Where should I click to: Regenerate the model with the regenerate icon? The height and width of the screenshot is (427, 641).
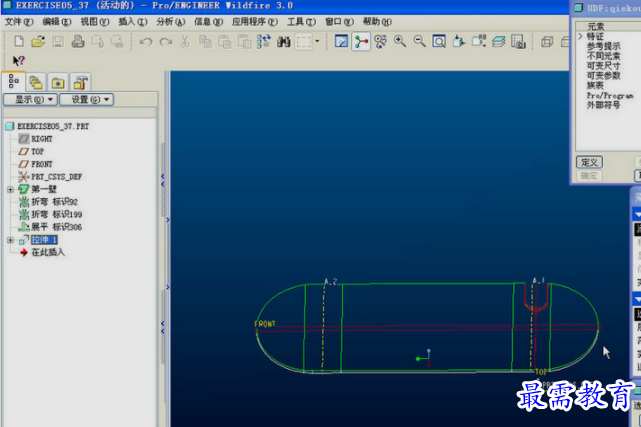[264, 41]
